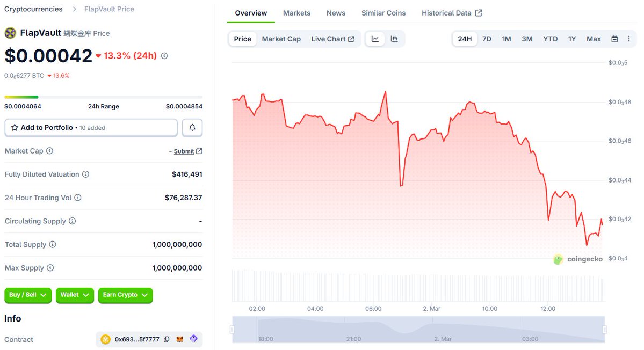Click the $76,287.37 trading volume value
Screen dimensions: 644x350
pos(183,198)
